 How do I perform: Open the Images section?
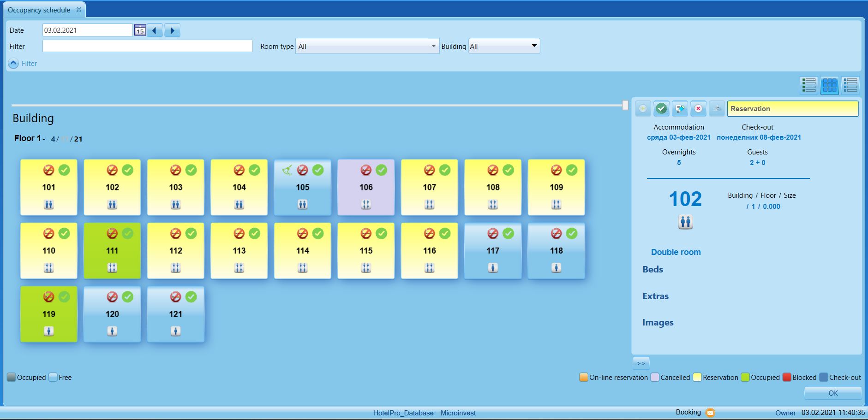pos(658,323)
